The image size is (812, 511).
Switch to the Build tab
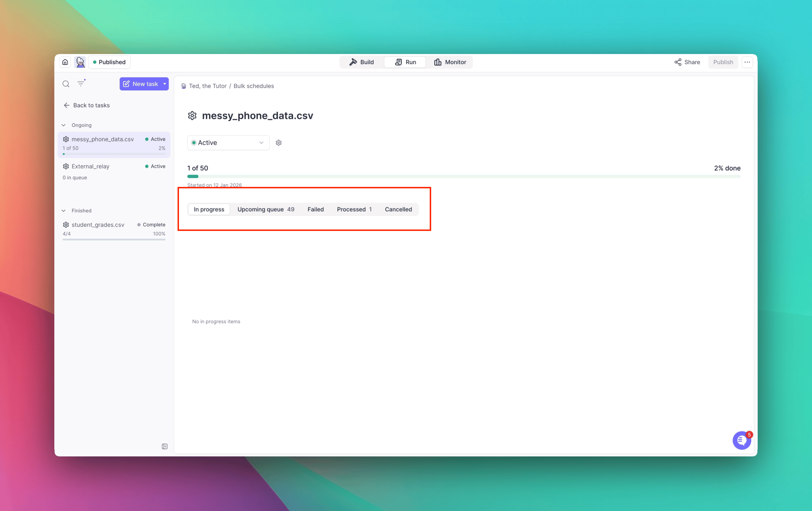point(361,62)
